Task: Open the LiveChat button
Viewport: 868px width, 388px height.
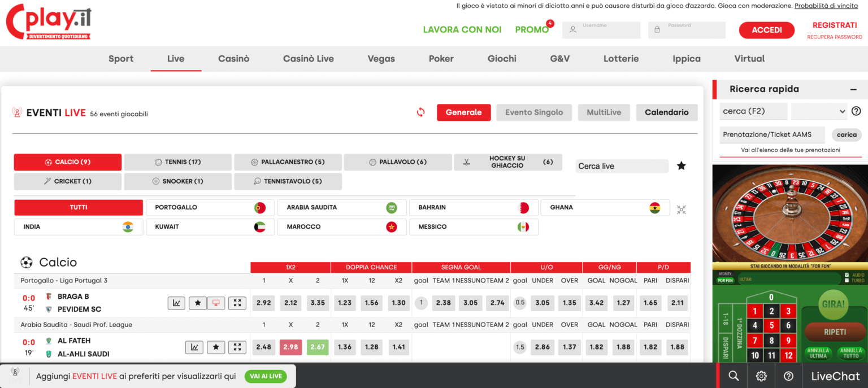Action: (x=835, y=376)
